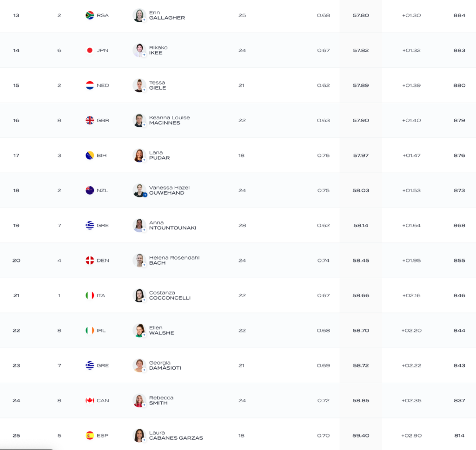Viewport: 476px width, 450px height.
Task: Click the Great Britain flag icon
Action: [90, 120]
